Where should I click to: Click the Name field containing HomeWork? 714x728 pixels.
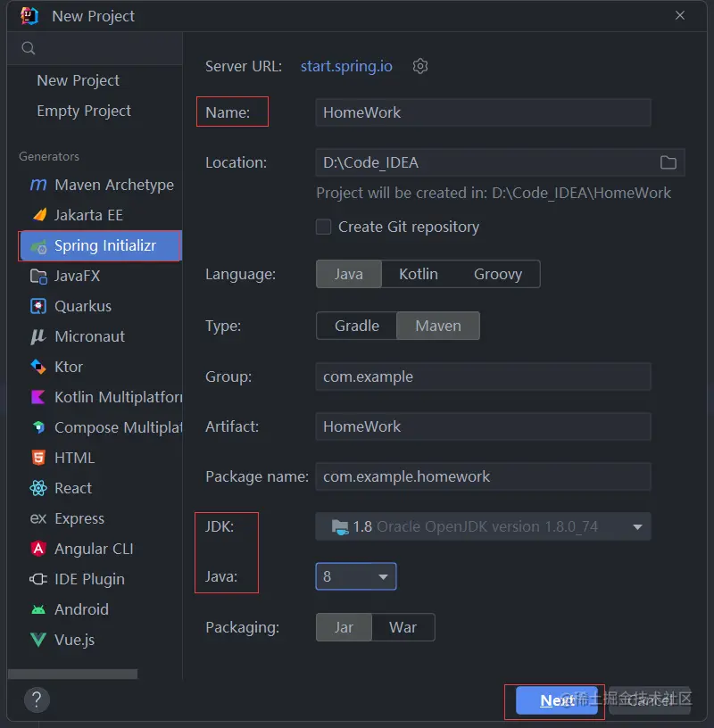click(x=483, y=112)
